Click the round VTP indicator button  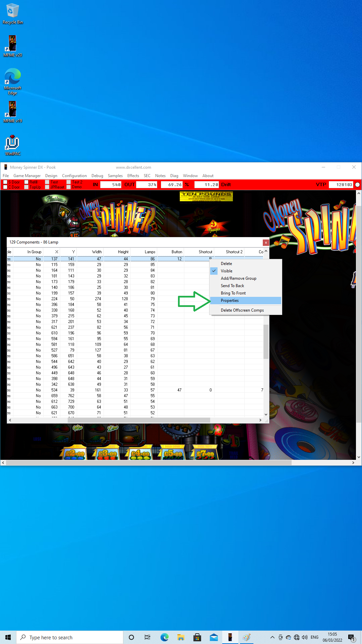(x=358, y=184)
